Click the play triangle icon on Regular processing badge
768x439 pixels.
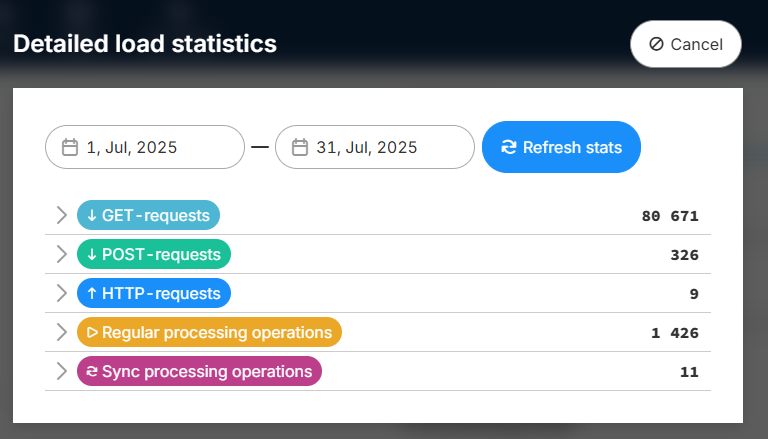click(92, 332)
